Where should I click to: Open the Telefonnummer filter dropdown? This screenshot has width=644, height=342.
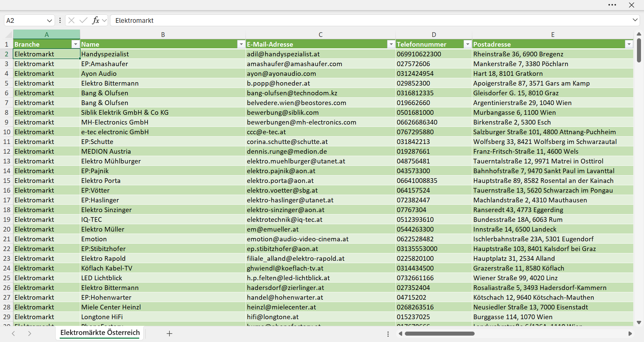pos(468,44)
